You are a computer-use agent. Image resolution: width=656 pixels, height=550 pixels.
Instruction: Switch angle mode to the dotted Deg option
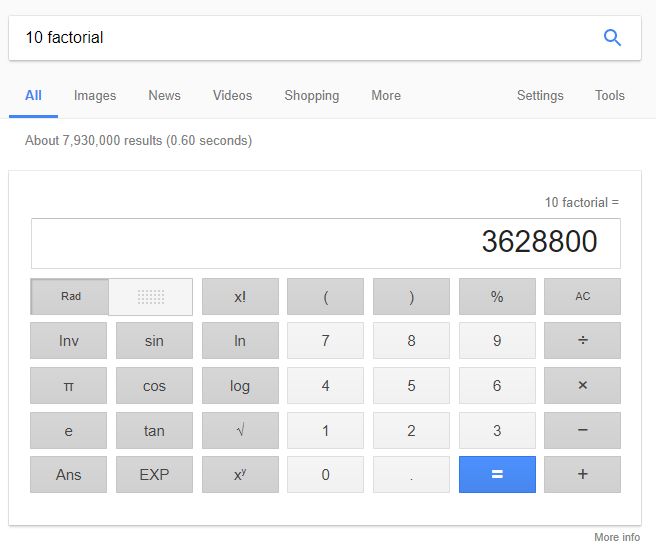pyautogui.click(x=151, y=297)
